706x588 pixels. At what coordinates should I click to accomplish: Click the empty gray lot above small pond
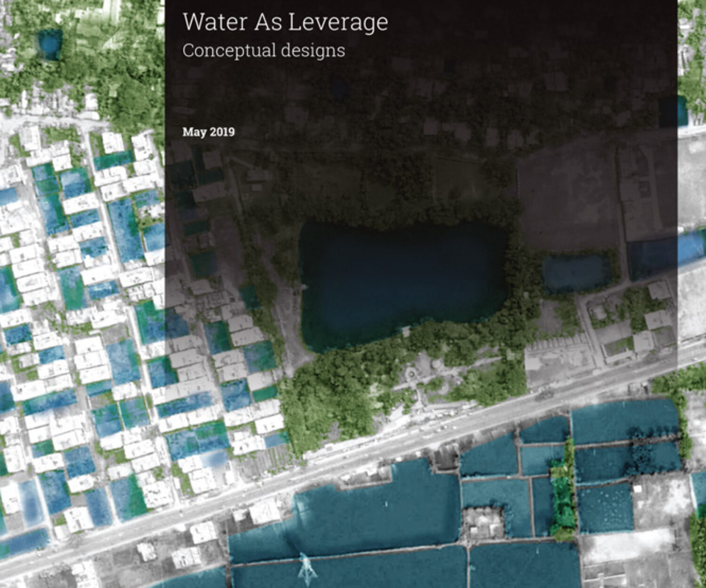[x=565, y=198]
